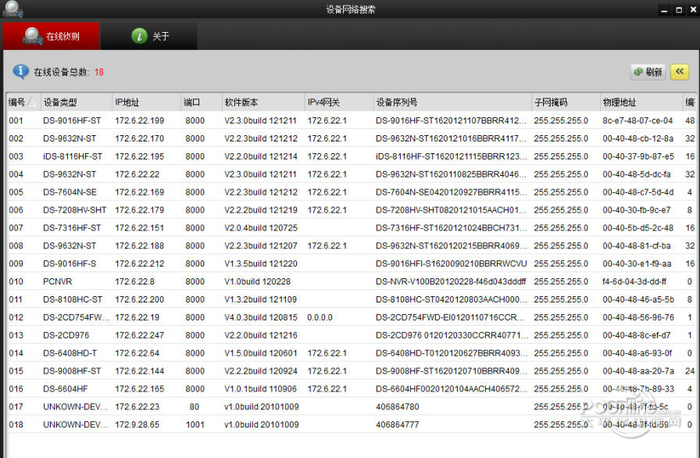The image size is (700, 458).
Task: Select device DS-9016HF-S in row 009
Action: tap(69, 263)
